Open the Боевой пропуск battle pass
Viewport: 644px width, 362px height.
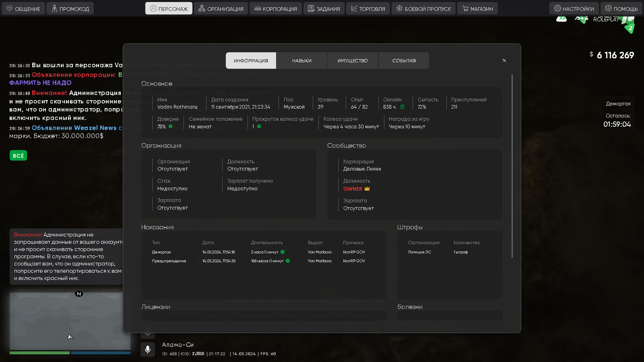[424, 9]
